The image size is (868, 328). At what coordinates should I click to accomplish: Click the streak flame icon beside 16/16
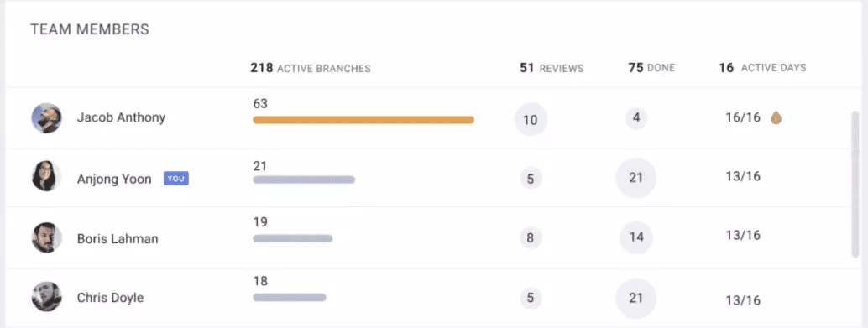click(776, 117)
